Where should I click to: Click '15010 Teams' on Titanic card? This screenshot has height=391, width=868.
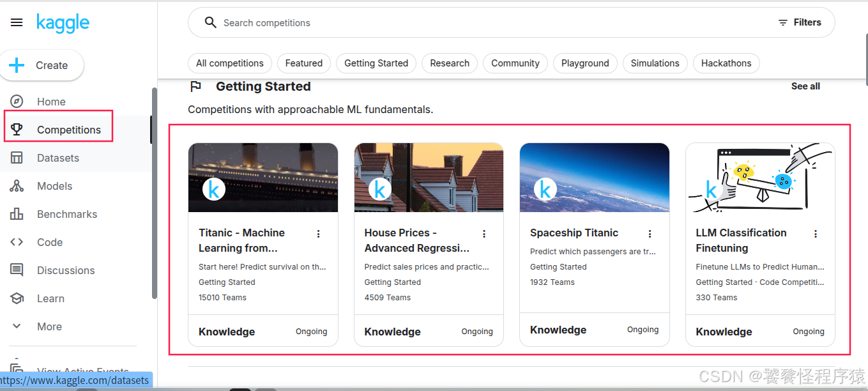[222, 298]
